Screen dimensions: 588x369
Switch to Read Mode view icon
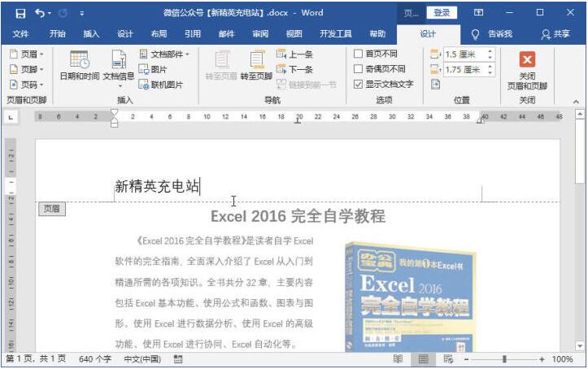[x=398, y=359]
